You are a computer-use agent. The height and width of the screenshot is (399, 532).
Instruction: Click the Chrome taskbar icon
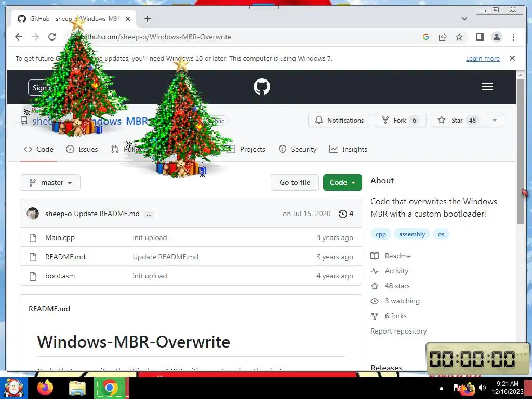coord(110,388)
